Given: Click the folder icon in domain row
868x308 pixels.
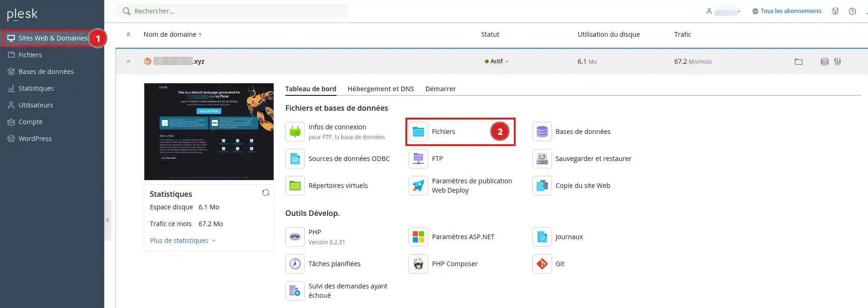Looking at the screenshot, I should coord(799,61).
